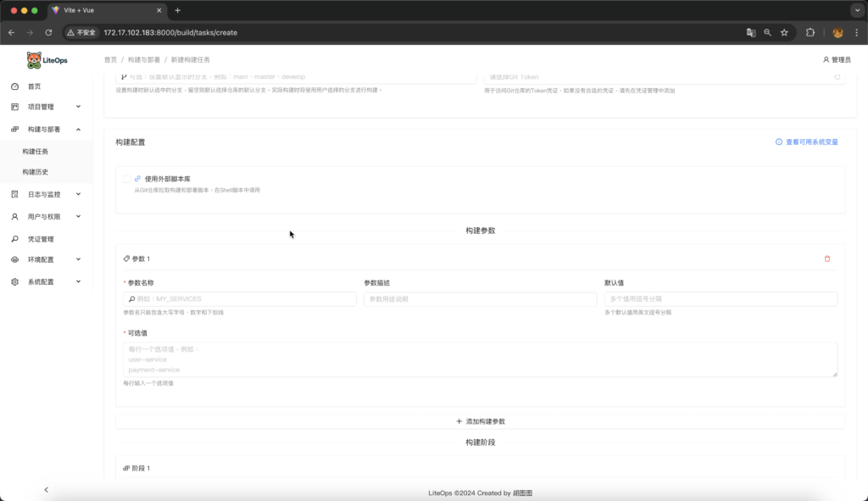Open the 查看可用系统变量 link

pos(807,142)
